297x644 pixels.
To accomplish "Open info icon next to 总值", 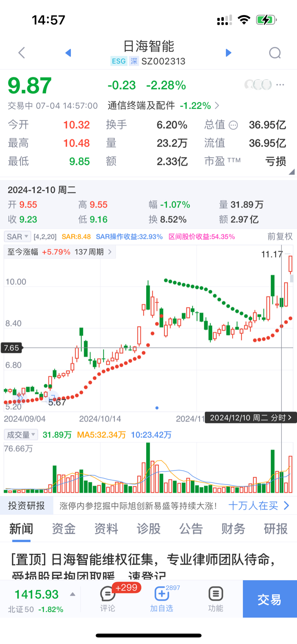I will click(x=233, y=125).
